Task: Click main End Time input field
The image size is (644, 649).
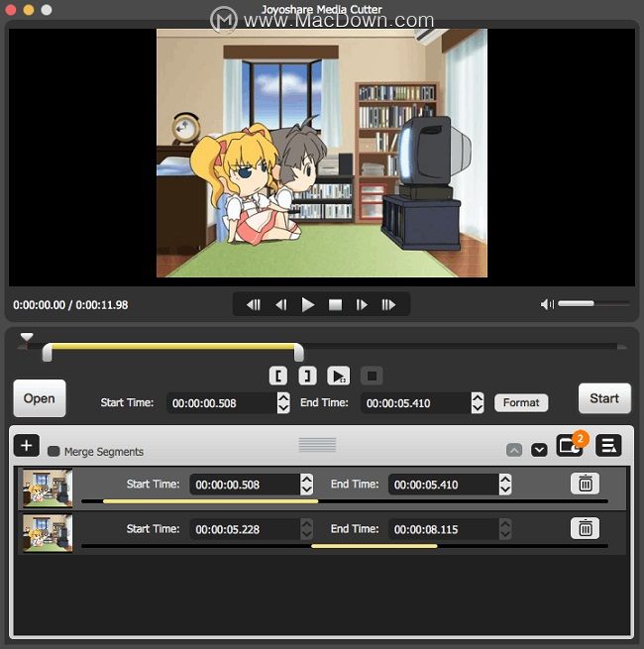Action: (415, 403)
